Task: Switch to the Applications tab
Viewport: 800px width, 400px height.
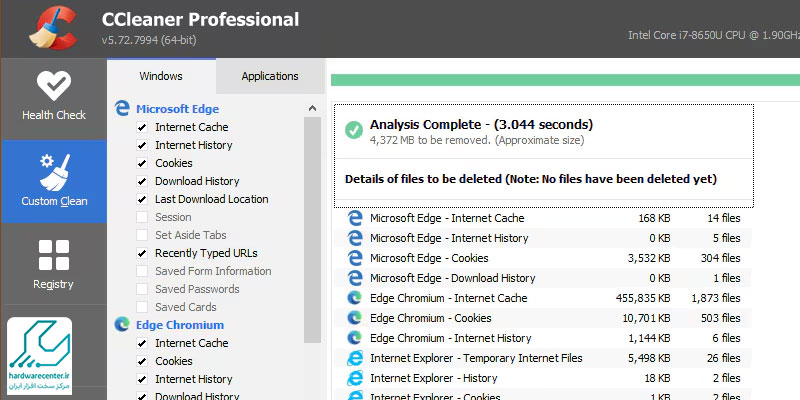Action: [270, 76]
